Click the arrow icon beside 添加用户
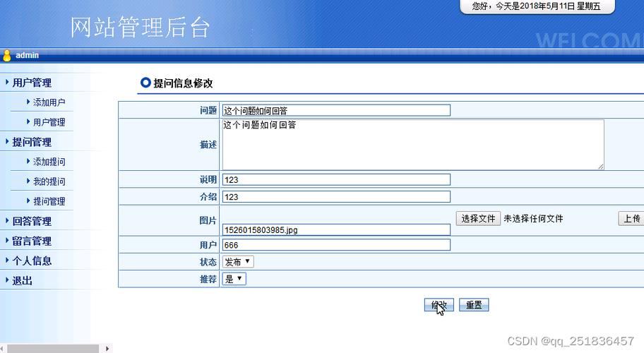The image size is (644, 353). click(28, 102)
